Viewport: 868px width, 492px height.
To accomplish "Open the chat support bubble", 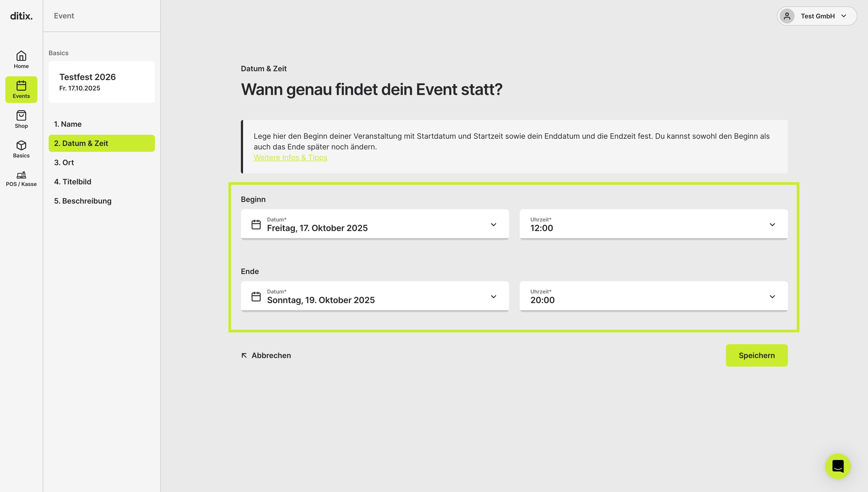I will 838,466.
